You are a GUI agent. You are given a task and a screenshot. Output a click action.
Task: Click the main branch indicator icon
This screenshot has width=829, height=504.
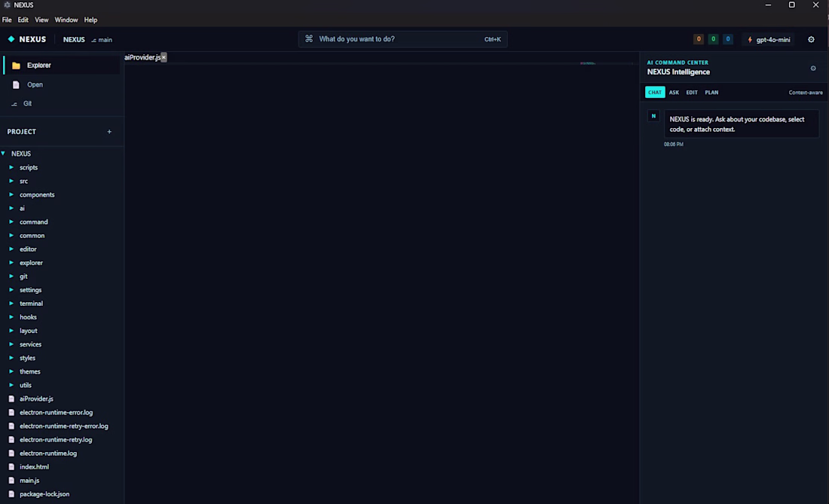(93, 40)
